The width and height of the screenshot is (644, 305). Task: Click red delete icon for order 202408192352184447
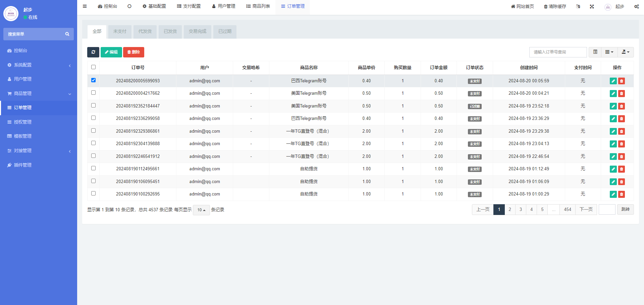click(x=622, y=106)
